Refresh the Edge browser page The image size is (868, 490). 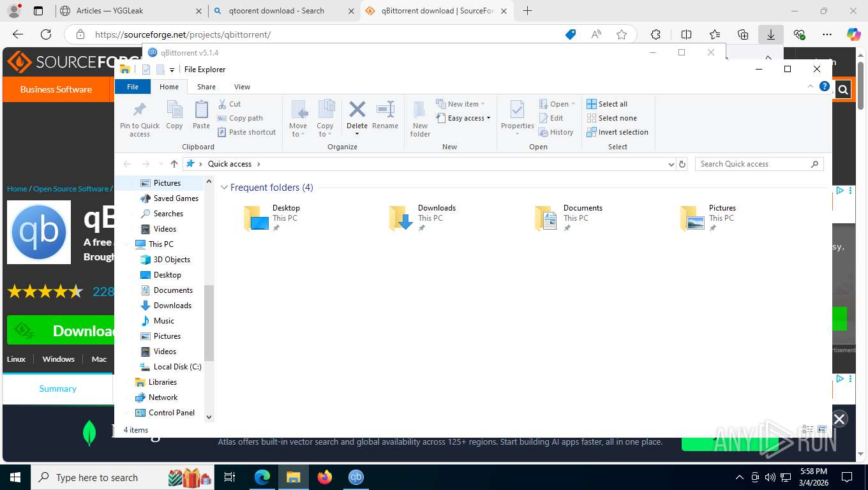coord(46,34)
